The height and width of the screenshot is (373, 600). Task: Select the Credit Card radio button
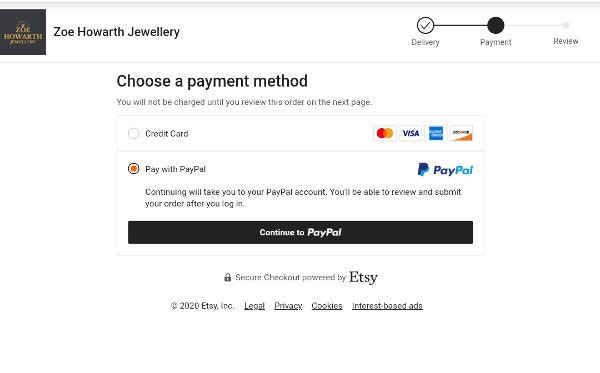134,134
